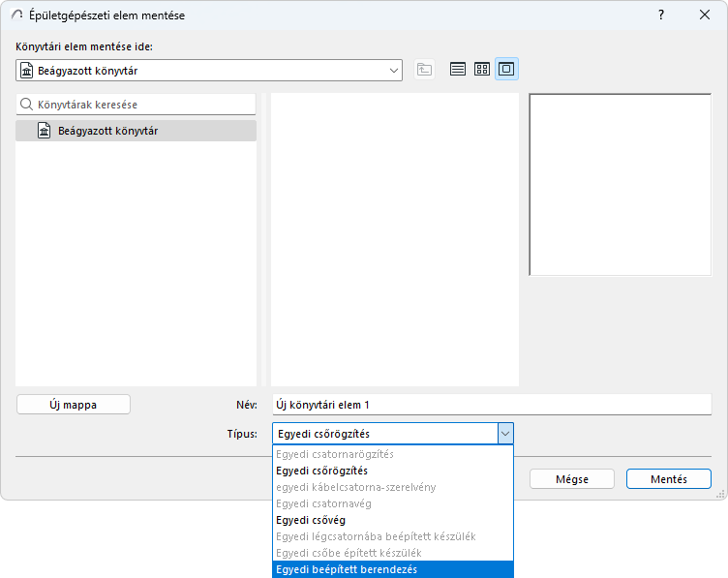This screenshot has height=578, width=728.
Task: Click the Új mappa button
Action: 74,405
